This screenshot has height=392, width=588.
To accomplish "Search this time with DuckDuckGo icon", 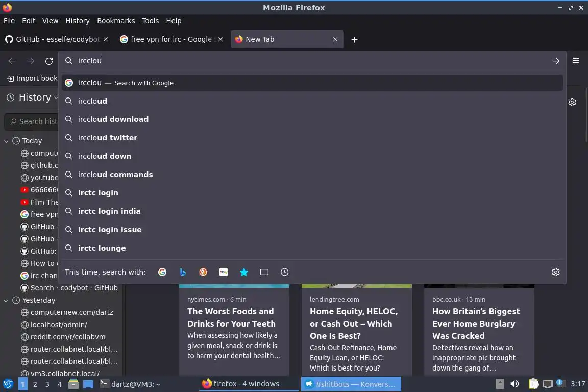I will 203,272.
